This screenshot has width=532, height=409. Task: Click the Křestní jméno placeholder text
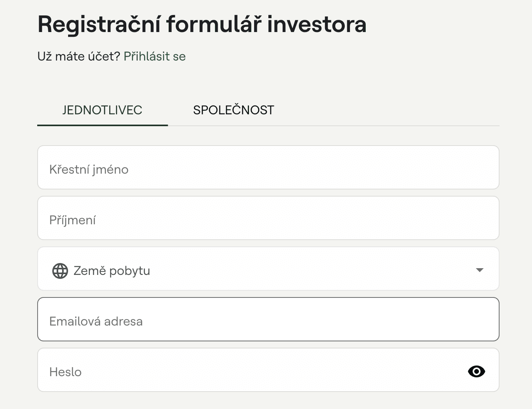89,170
